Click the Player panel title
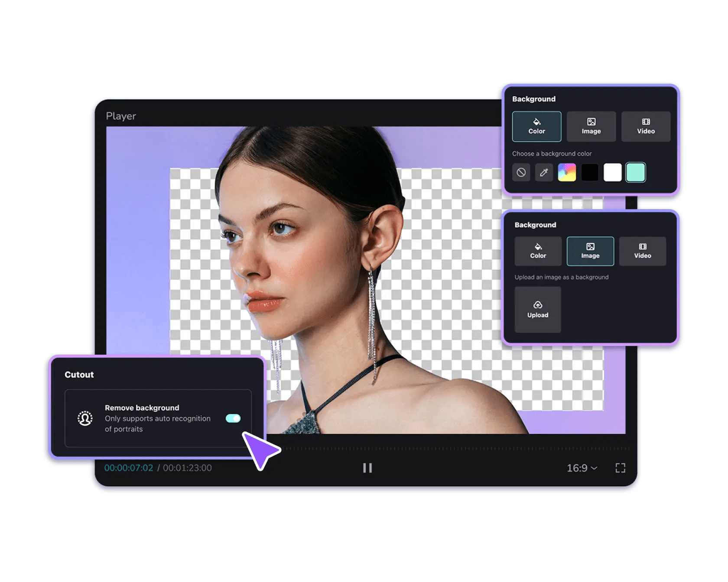728x582 pixels. coord(121,116)
